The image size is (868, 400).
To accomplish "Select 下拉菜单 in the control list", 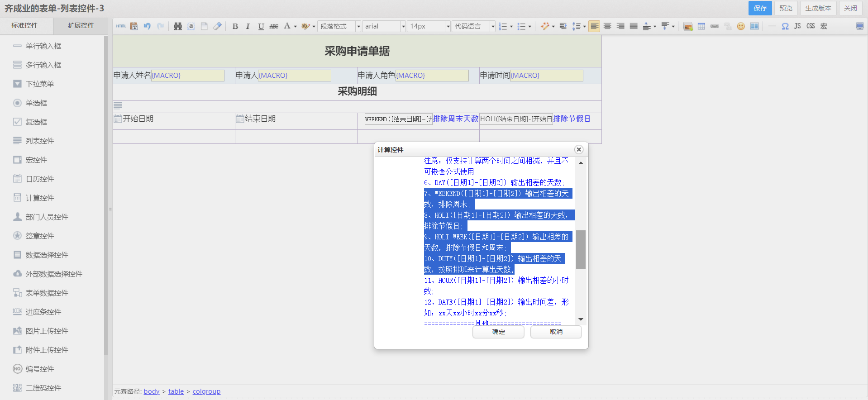I will (x=40, y=84).
